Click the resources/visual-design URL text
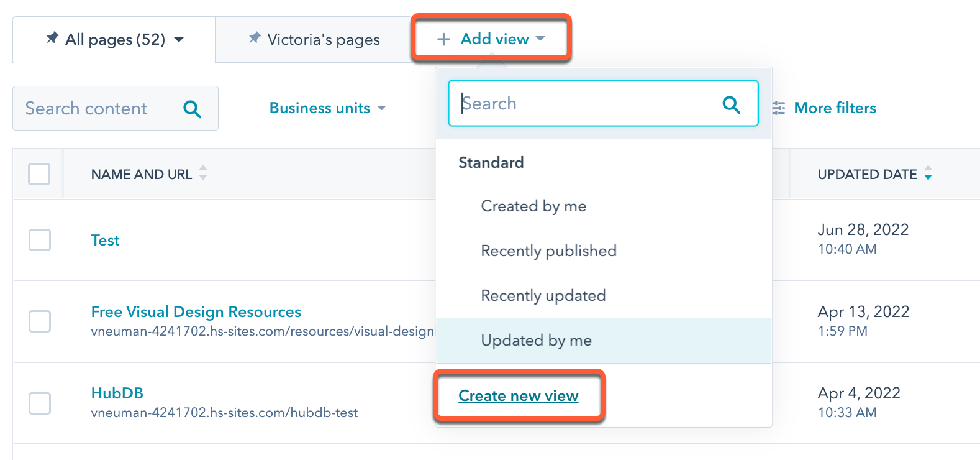Image resolution: width=980 pixels, height=460 pixels. [x=262, y=331]
